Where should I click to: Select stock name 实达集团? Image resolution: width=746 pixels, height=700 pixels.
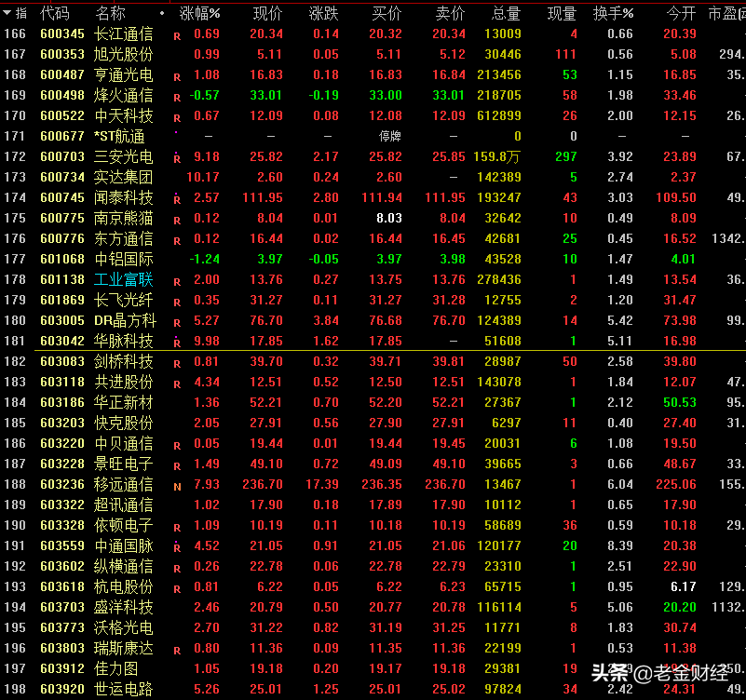[123, 177]
